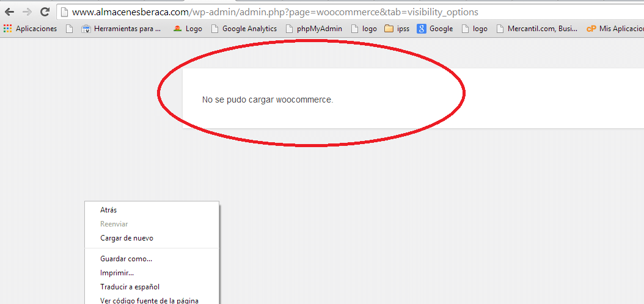
Task: Click the page icon in address bar
Action: (64, 12)
